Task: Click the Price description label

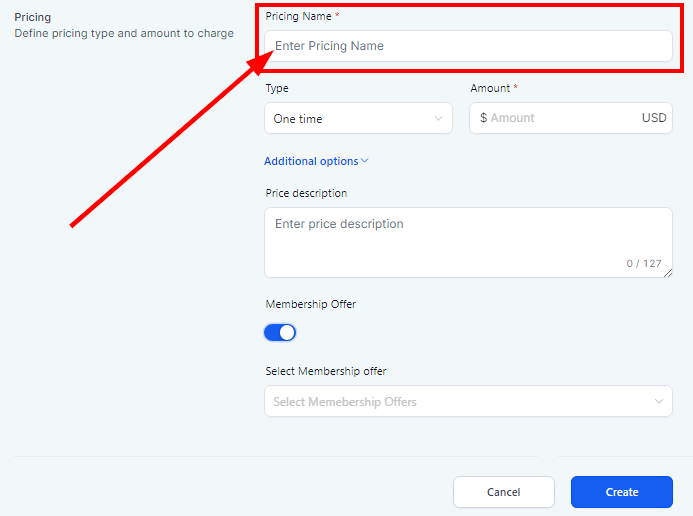Action: [306, 193]
